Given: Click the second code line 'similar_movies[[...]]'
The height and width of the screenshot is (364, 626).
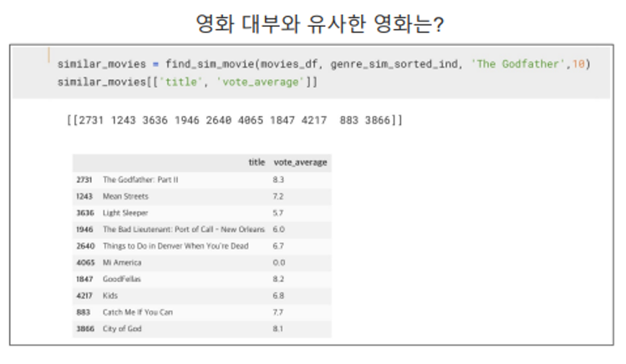Looking at the screenshot, I should pyautogui.click(x=187, y=82).
